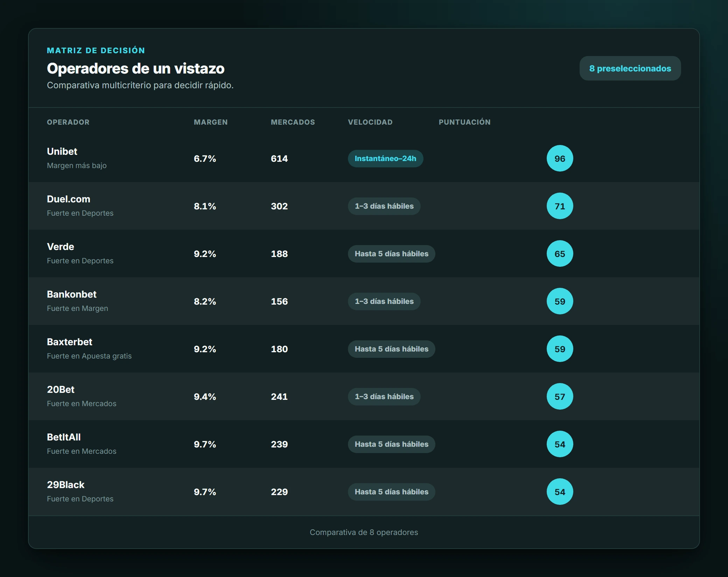The image size is (728, 577).
Task: Click 29Black's 'Fuerte en Deportes' subtitle
Action: 80,499
